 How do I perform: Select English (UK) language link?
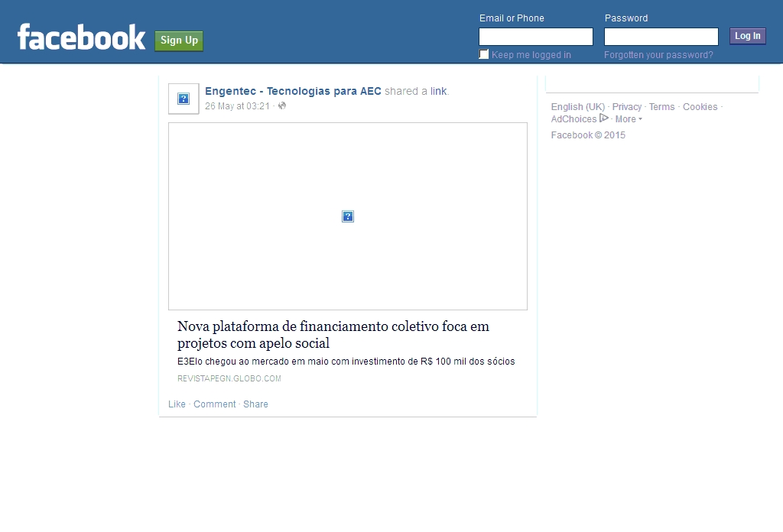578,107
